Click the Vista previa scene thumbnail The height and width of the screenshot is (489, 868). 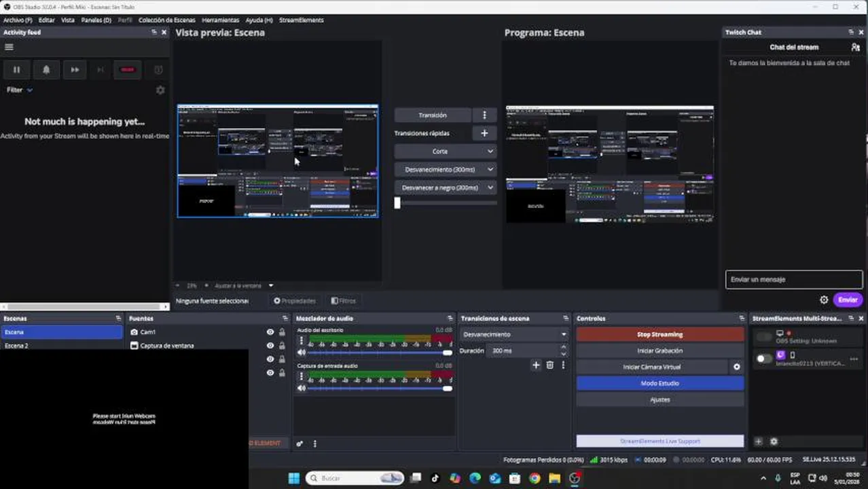point(278,161)
